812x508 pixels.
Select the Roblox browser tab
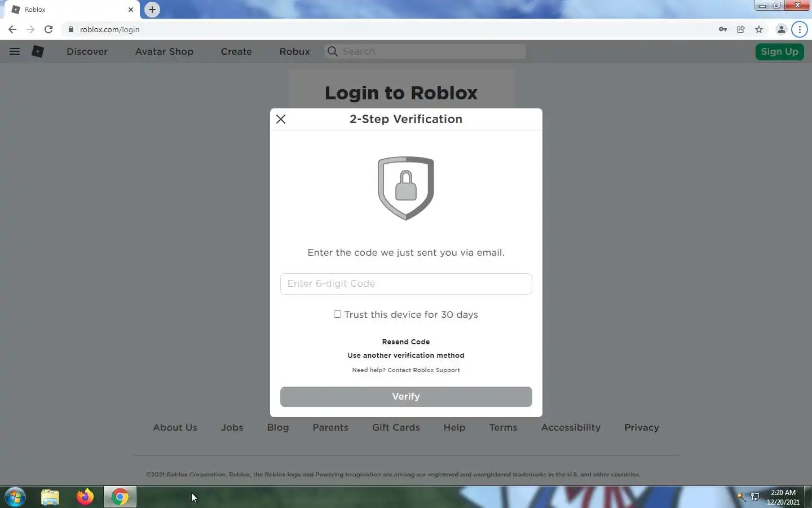[72, 10]
